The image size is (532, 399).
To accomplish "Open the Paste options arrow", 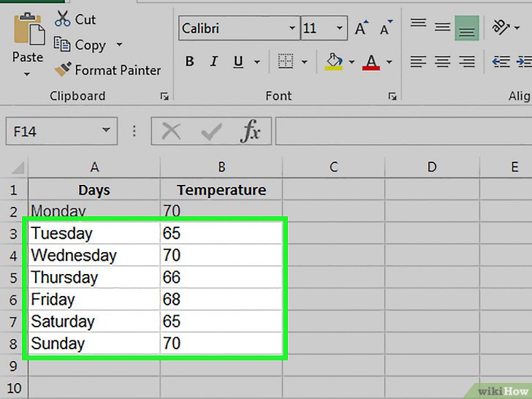I will tap(27, 74).
